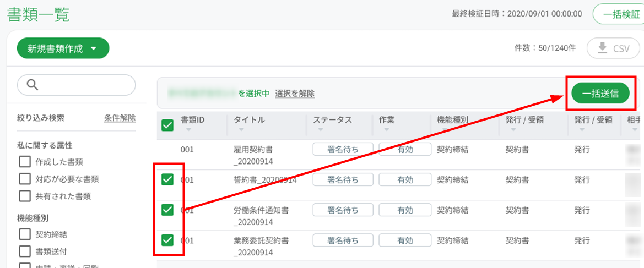Open the ステータス column sort arrow
This screenshot has width=644, height=268.
coord(321,130)
